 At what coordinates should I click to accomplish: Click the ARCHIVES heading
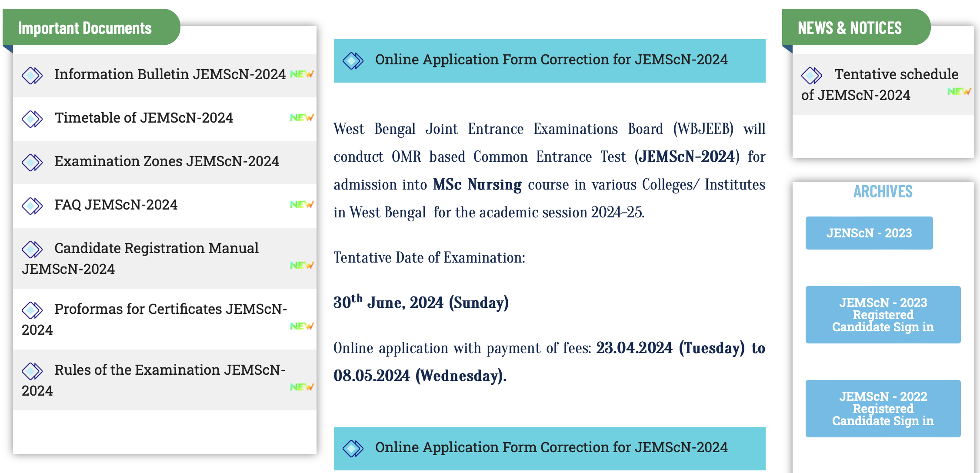pos(883,192)
